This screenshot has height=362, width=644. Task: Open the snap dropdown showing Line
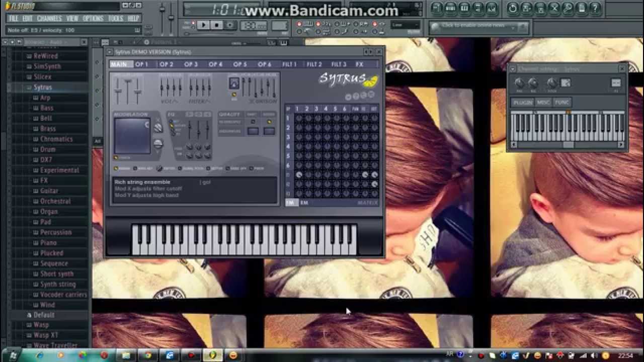coord(406,25)
